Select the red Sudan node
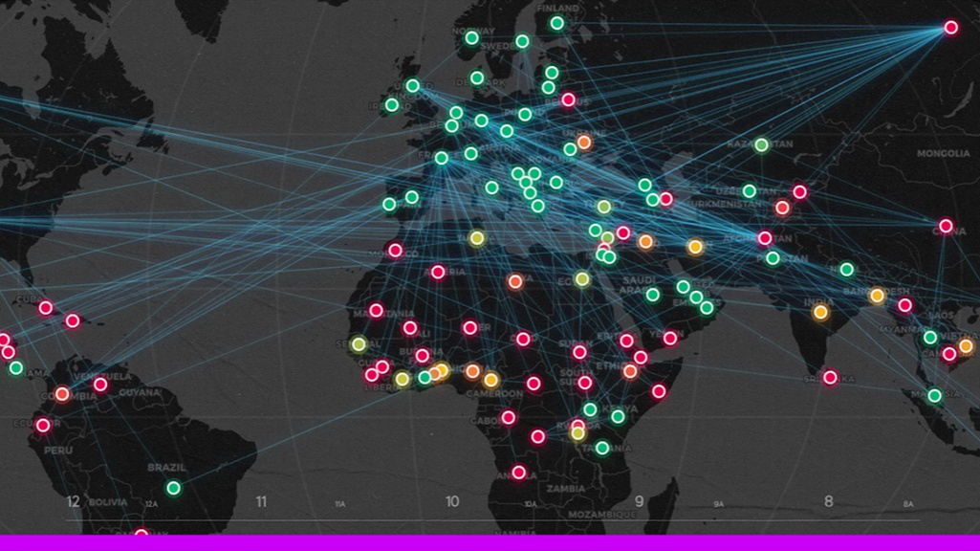This screenshot has width=980, height=551. click(579, 352)
